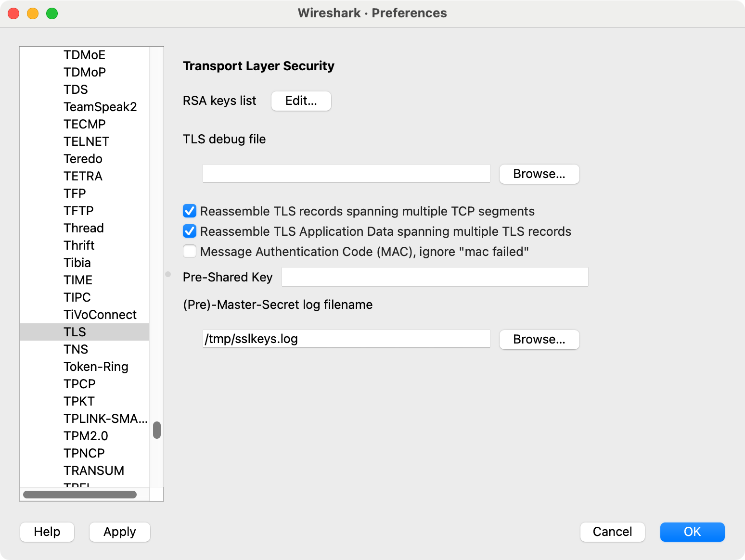Screen dimensions: 745x560
Task: Select the TELNET protocol entry
Action: 87,141
